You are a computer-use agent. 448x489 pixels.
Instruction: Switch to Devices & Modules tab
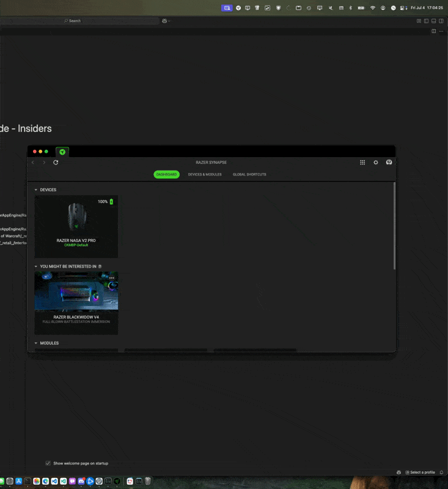[205, 174]
